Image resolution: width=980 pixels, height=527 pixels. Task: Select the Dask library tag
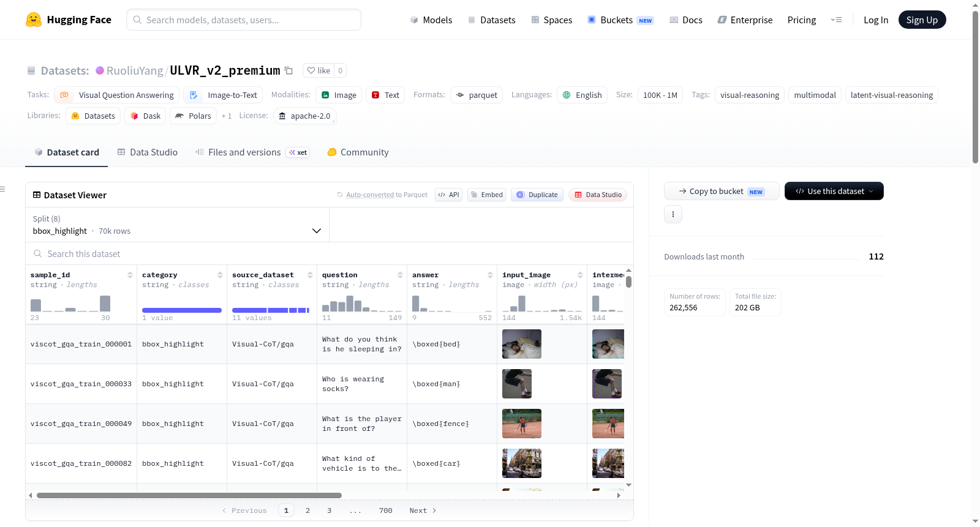pyautogui.click(x=145, y=116)
